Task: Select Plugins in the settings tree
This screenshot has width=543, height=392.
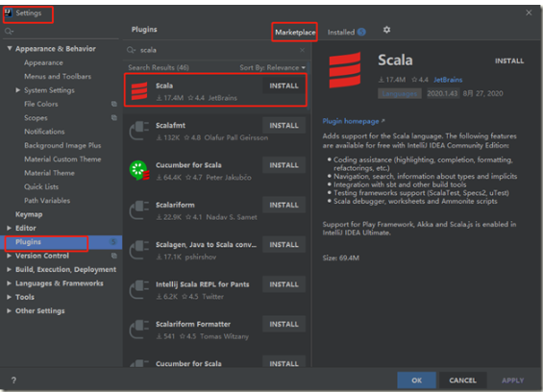Action: point(61,242)
